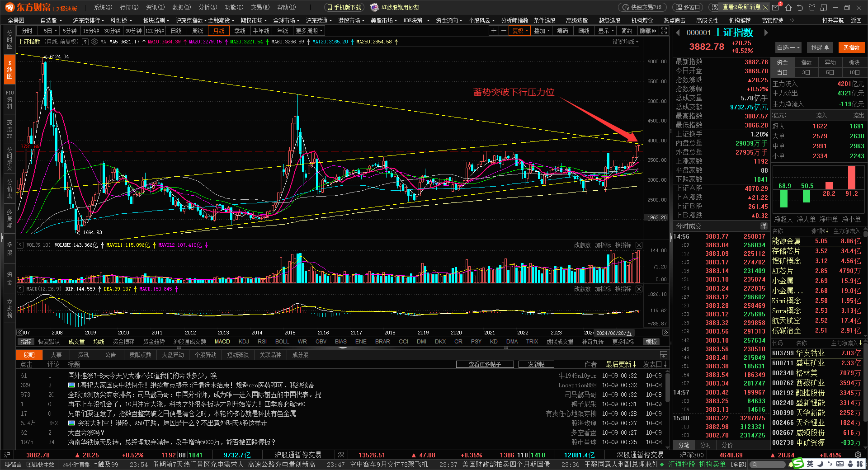Open the 分析(A) menu

coord(208,7)
